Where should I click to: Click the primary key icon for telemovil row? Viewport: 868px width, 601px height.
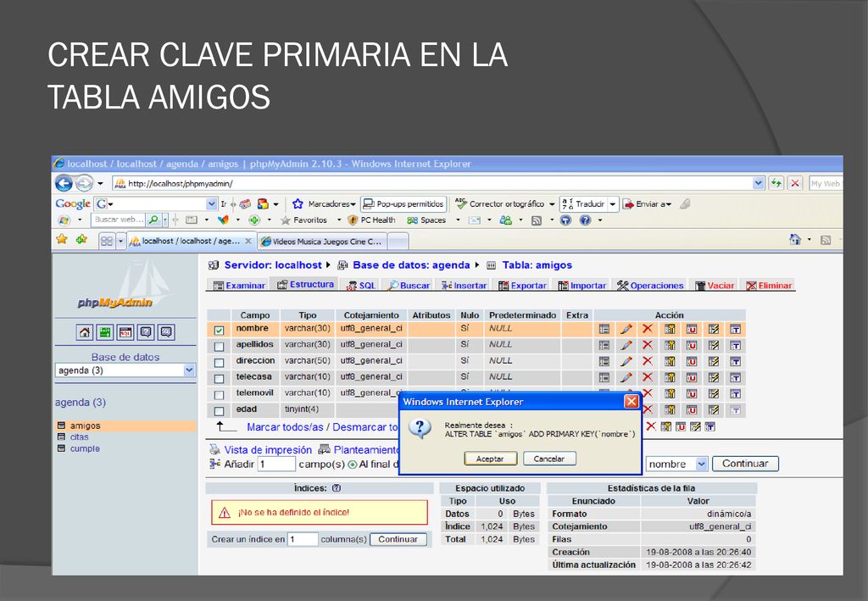670,393
